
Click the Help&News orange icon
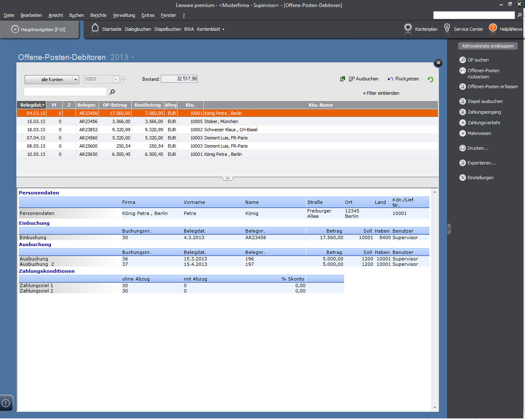(x=493, y=28)
